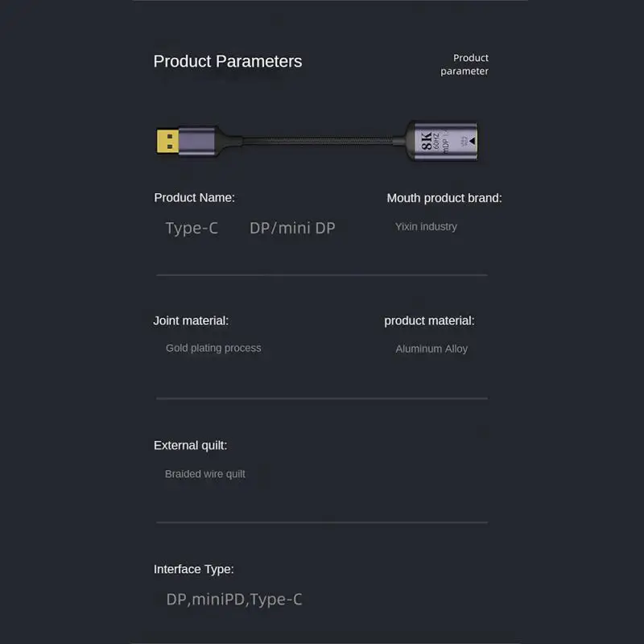Click the Aluminum Alloy text
This screenshot has width=644, height=644.
431,349
